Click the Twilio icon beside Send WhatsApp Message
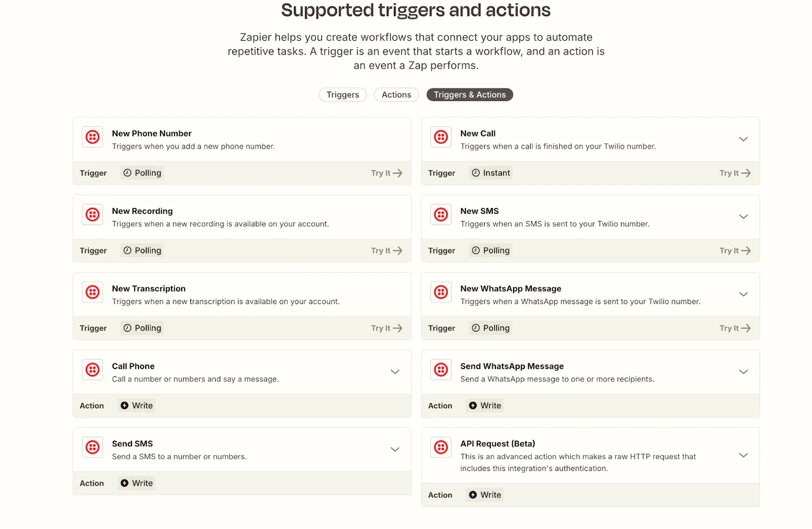Image resolution: width=812 pixels, height=529 pixels. (441, 370)
